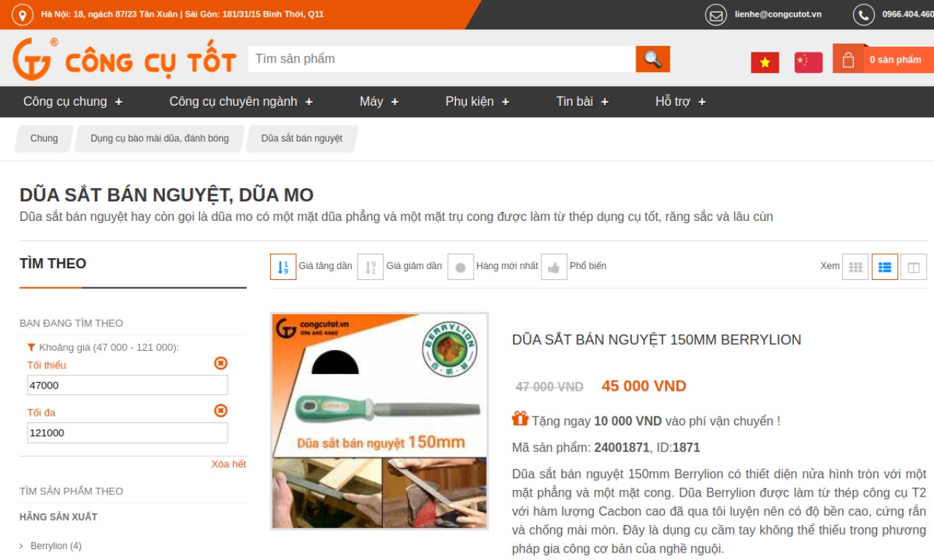This screenshot has width=934, height=560.
Task: Edit the Tối đa price field
Action: [x=128, y=432]
